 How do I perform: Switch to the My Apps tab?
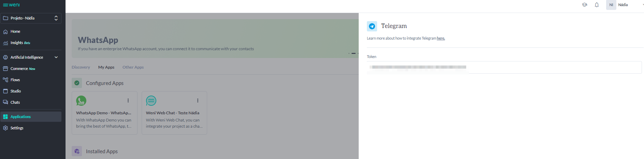pos(106,67)
